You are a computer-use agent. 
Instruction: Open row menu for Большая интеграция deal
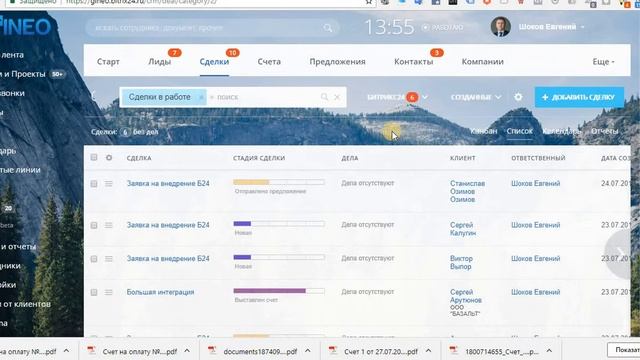(109, 292)
